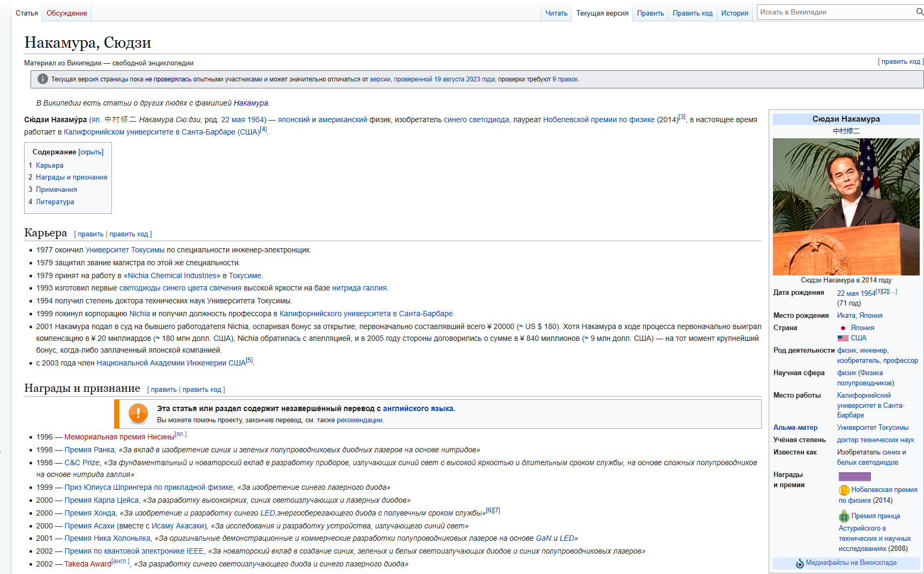Select the Текущая версия tab
Screen dimensions: 924x574
(602, 13)
